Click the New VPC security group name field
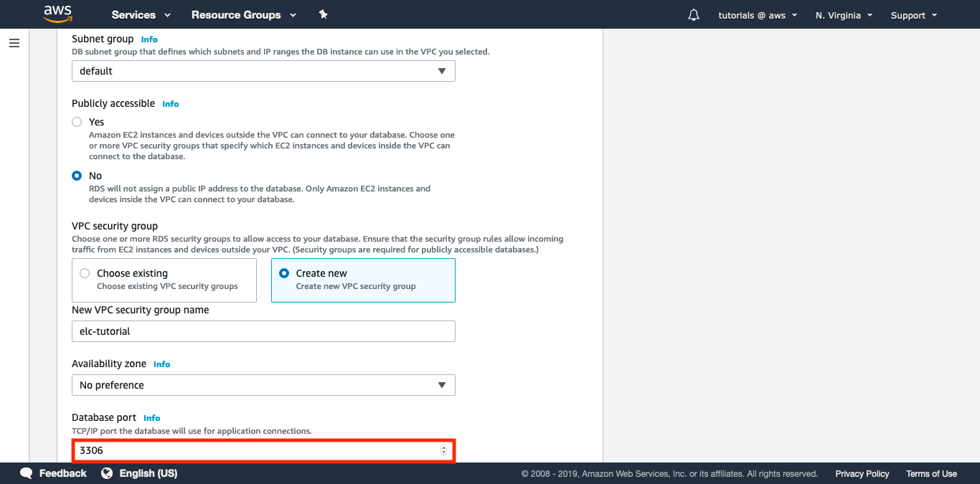980x484 pixels. point(263,331)
